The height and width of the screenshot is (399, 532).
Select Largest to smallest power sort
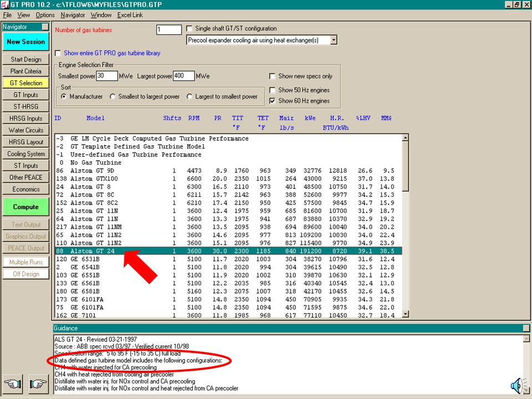[190, 96]
